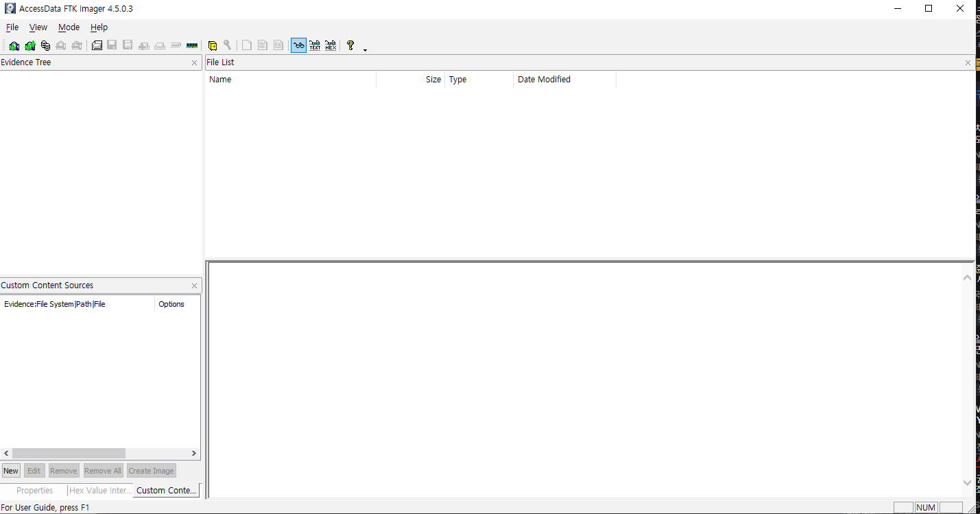Viewport: 980px width, 514px height.
Task: Click the Export File Hash List icon
Action: (263, 46)
